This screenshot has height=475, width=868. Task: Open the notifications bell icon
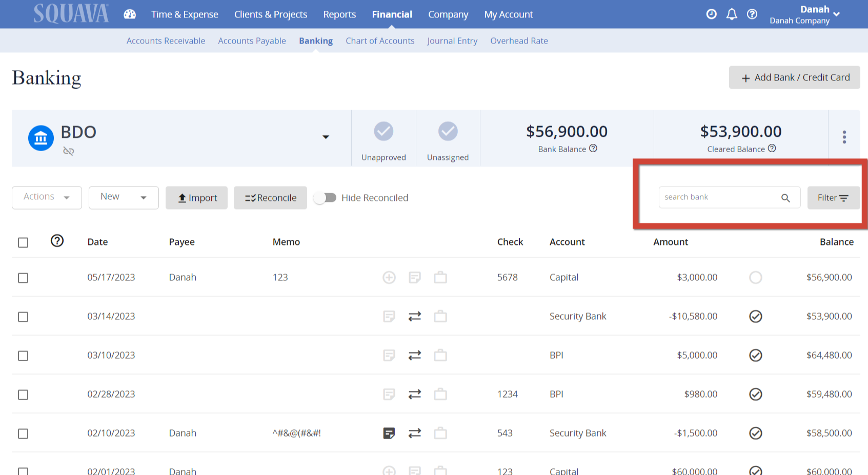(x=732, y=14)
